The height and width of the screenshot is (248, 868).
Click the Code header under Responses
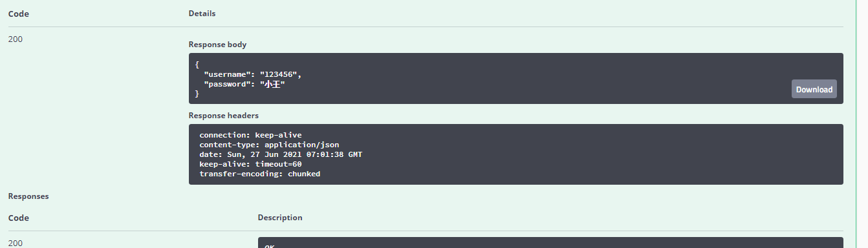coord(19,218)
